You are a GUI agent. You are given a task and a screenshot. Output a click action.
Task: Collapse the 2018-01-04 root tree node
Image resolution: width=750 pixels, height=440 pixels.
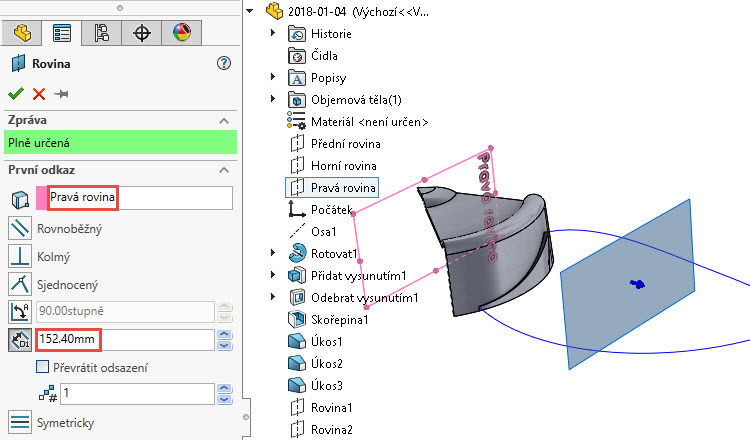coord(250,11)
